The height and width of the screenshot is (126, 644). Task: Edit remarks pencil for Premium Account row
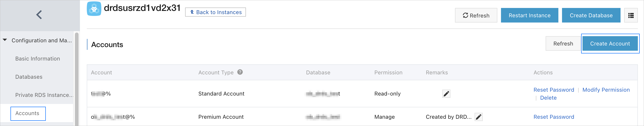478,117
